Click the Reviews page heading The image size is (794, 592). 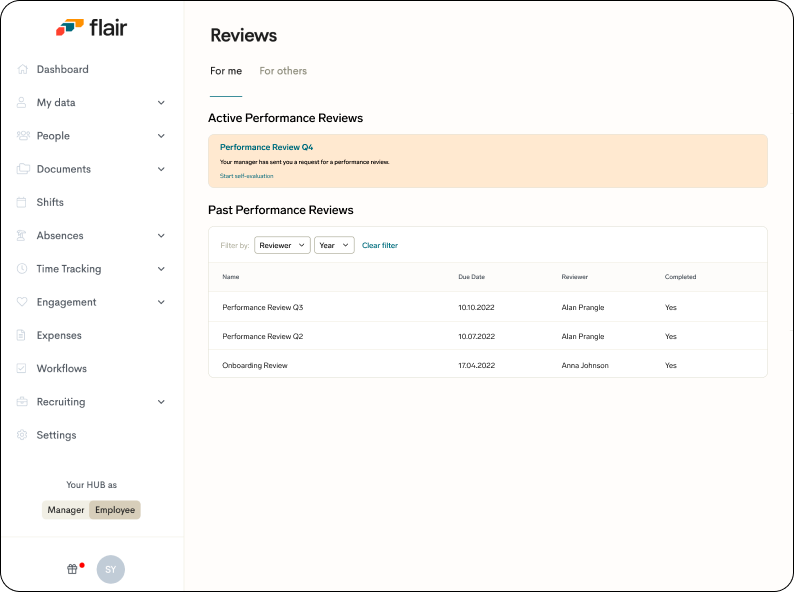point(244,35)
